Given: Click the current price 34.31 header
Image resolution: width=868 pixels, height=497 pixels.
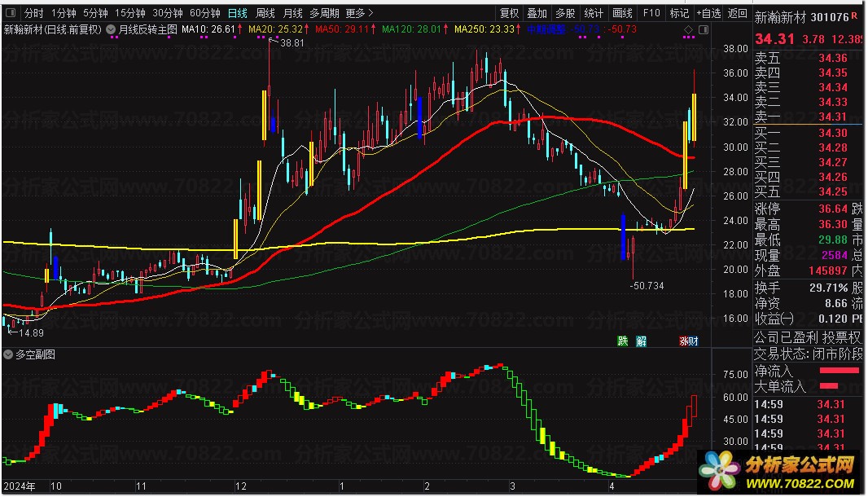Looking at the screenshot, I should tap(774, 39).
